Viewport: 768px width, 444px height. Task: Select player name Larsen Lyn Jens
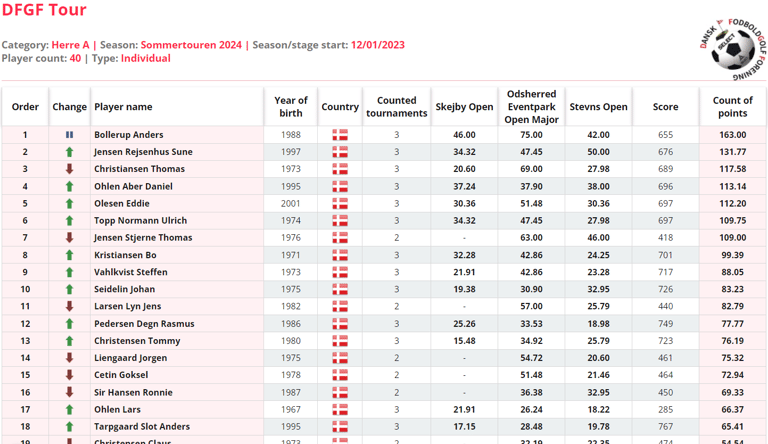point(127,306)
